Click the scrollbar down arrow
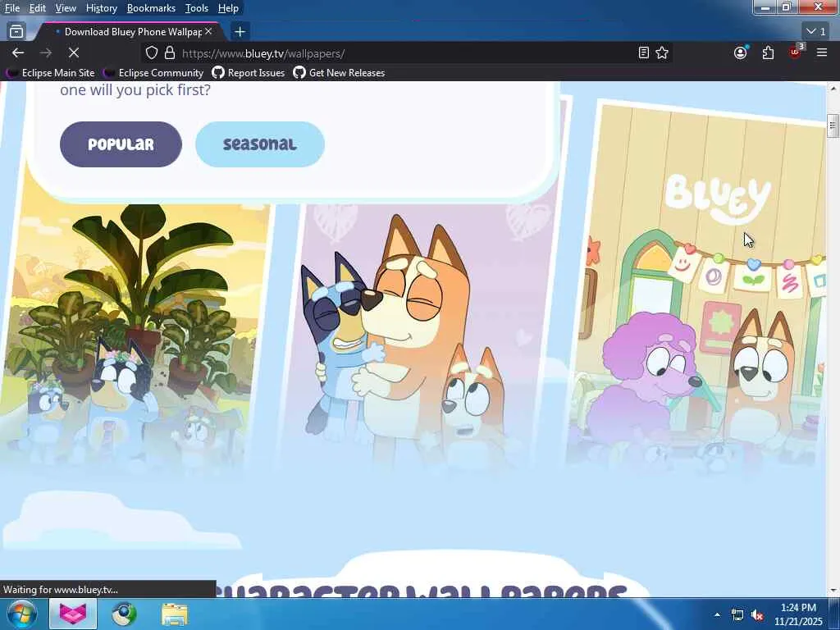The image size is (840, 630). pyautogui.click(x=833, y=591)
